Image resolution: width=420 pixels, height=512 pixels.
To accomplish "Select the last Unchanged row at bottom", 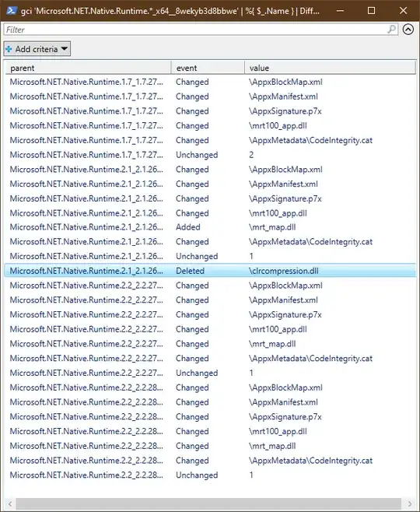I will 210,475.
